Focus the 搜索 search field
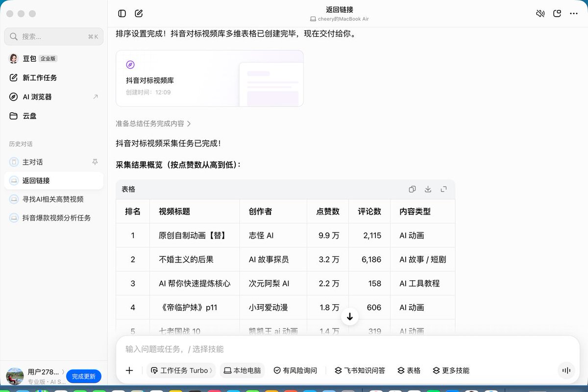Viewport: 588px width, 392px height. (x=54, y=37)
